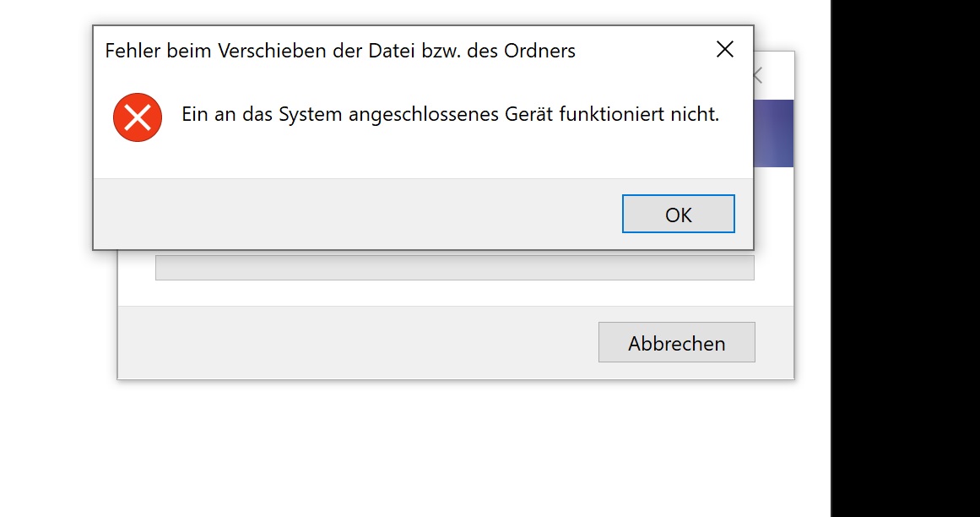Screen dimensions: 980x517
Task: Click the grey footer left of Abbrechen
Action: pyautogui.click(x=356, y=343)
